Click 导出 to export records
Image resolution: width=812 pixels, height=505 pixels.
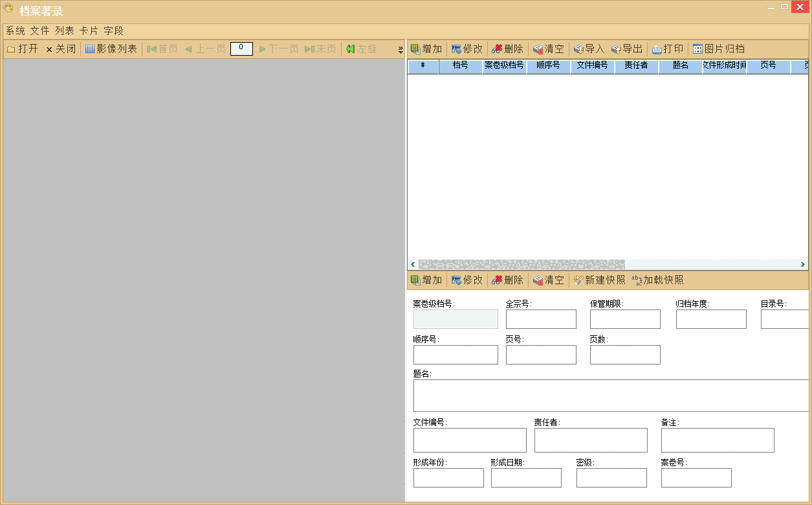pos(626,49)
